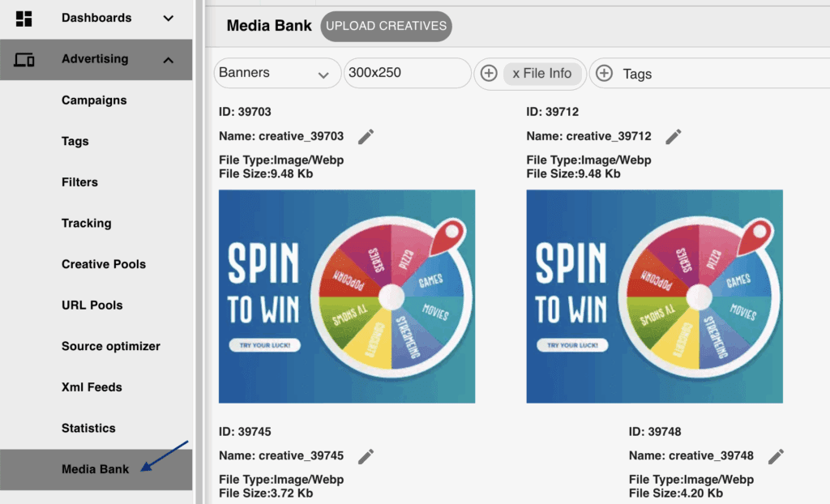
Task: Rename creative_39748 using pencil icon
Action: [x=777, y=456]
